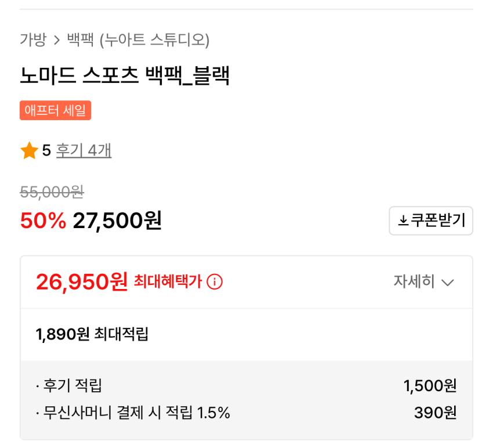Click the 26,950원 max benefit price
This screenshot has width=493, height=448.
coord(81,282)
